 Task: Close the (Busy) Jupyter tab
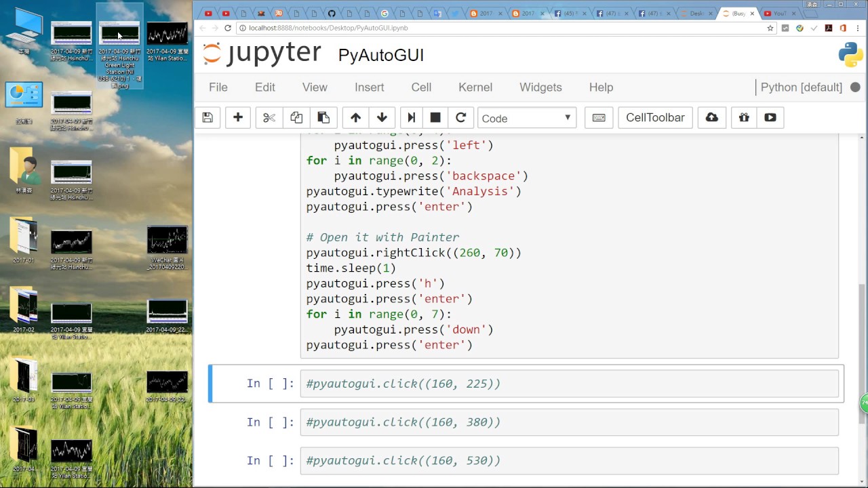(x=752, y=13)
